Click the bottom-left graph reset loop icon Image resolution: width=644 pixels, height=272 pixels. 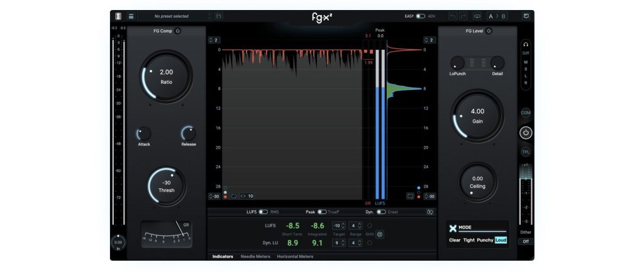point(234,196)
